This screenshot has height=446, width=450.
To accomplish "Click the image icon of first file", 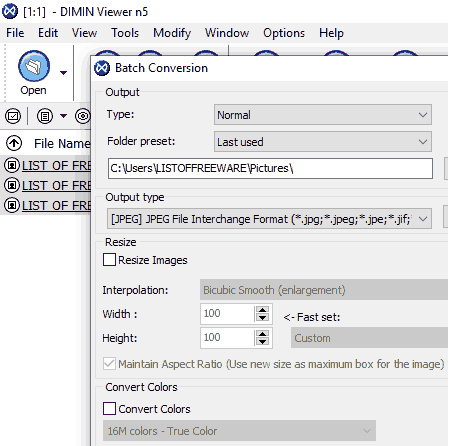I will [x=12, y=165].
